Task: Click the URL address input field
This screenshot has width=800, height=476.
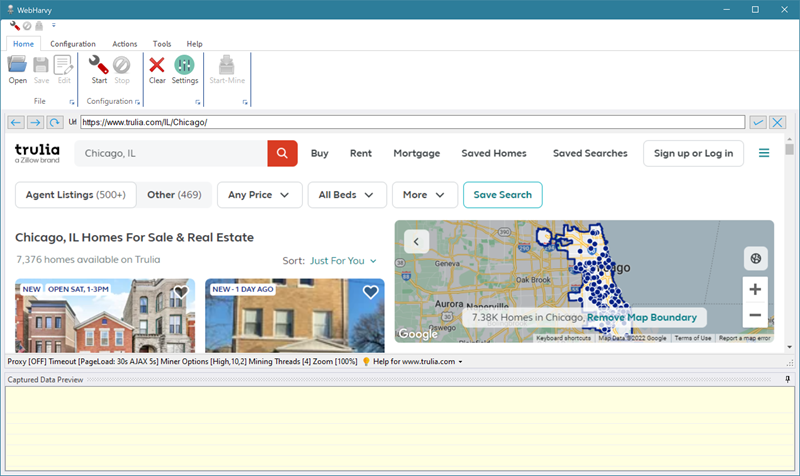Action: tap(412, 122)
